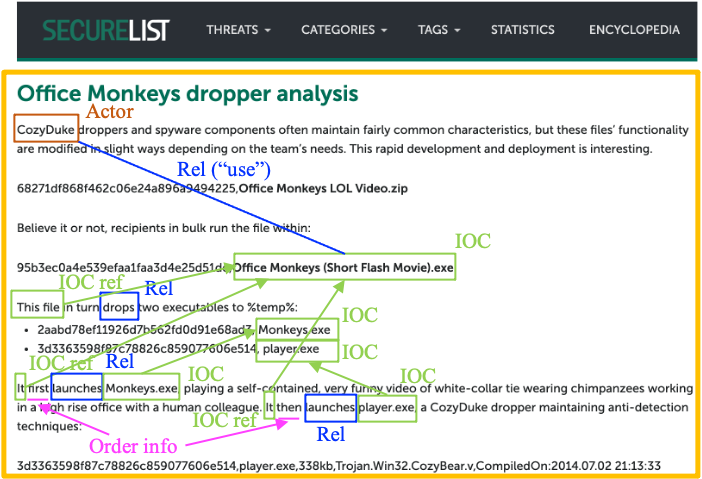
Task: Click the SECURELIST logo
Action: 106,30
